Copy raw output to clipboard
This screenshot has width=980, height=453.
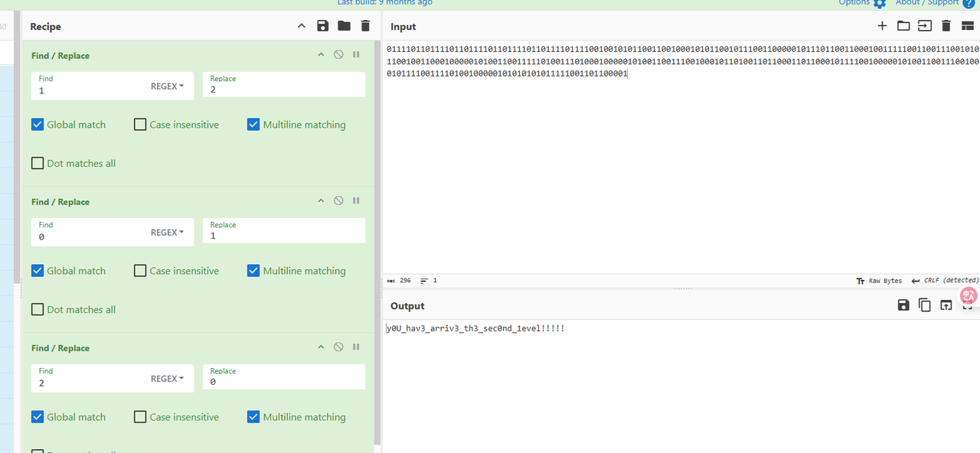[925, 305]
